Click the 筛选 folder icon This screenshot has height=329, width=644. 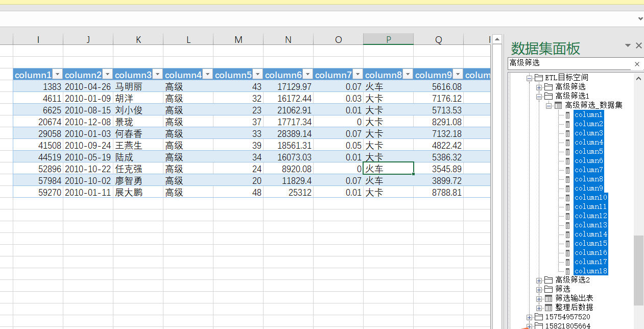pos(548,289)
